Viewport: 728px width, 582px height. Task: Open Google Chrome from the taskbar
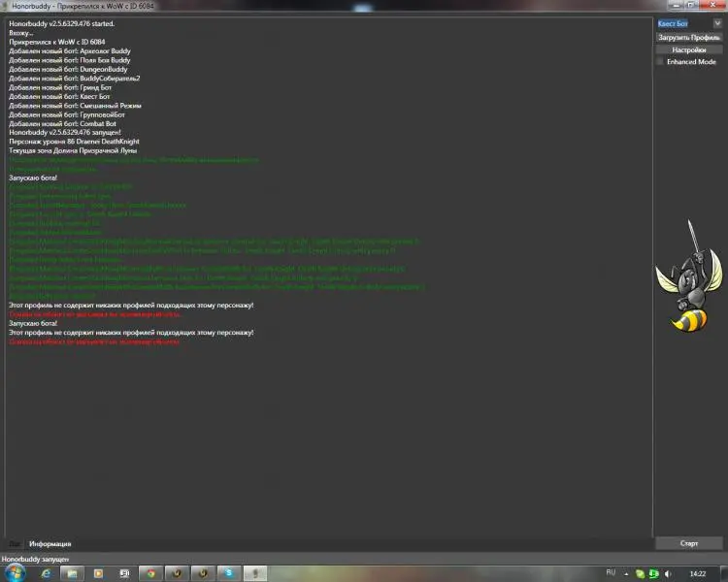point(150,573)
